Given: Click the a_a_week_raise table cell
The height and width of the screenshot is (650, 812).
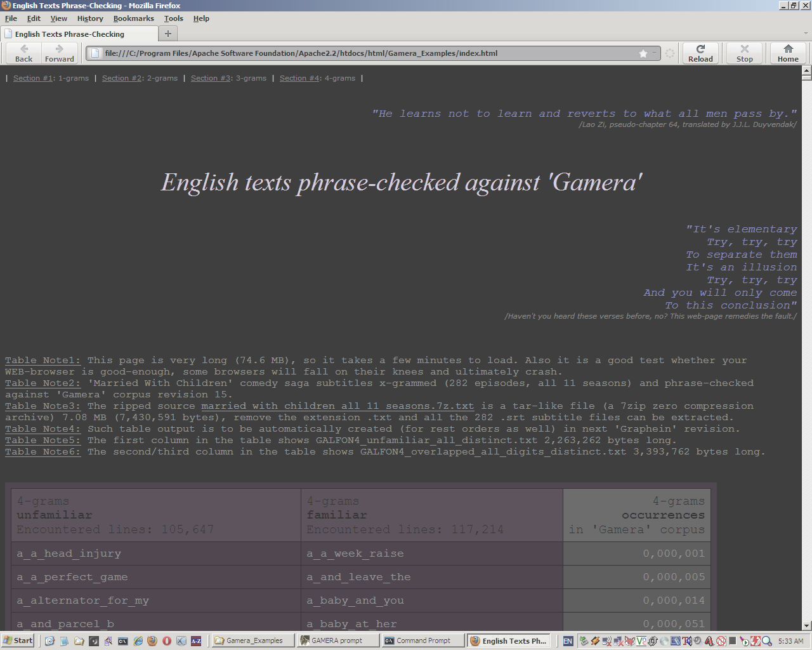Looking at the screenshot, I should tap(432, 554).
